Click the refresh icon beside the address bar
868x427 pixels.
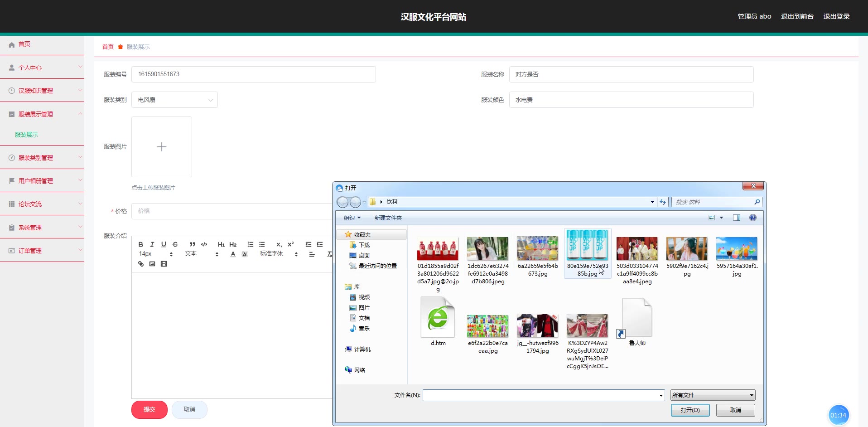coord(663,202)
